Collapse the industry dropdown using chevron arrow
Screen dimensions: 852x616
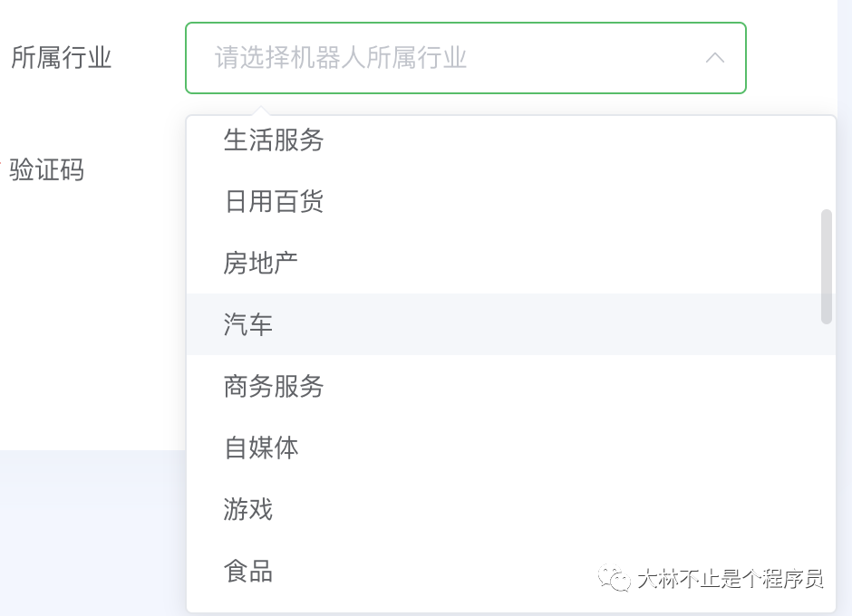714,58
